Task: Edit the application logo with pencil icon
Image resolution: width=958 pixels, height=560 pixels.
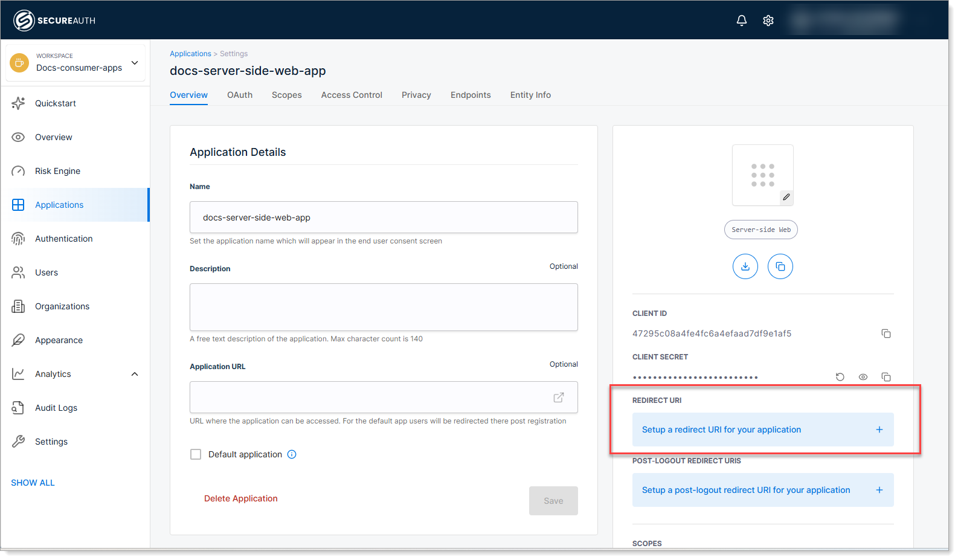Action: click(x=786, y=197)
